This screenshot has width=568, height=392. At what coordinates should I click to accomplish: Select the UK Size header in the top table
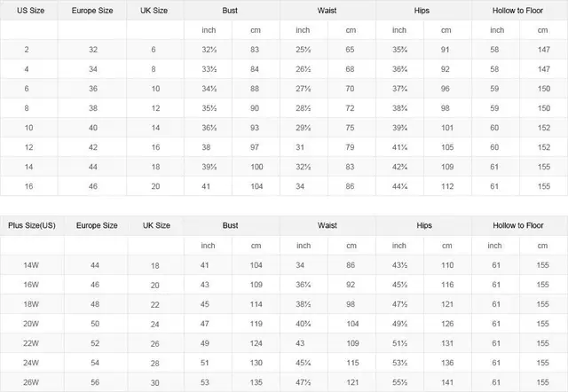click(x=154, y=11)
